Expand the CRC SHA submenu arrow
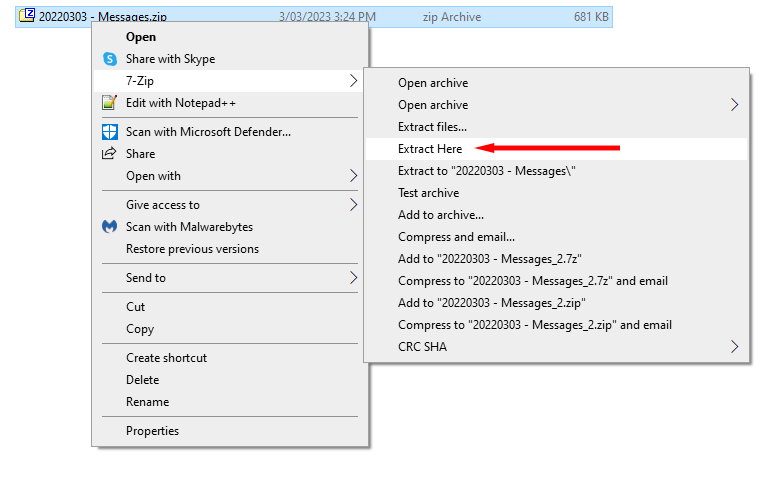 pyautogui.click(x=735, y=347)
